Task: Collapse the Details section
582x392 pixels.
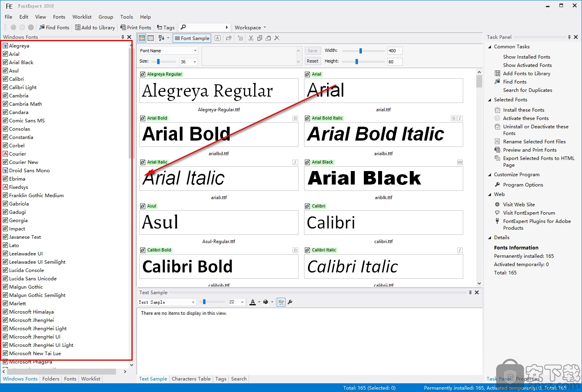Action: point(490,238)
